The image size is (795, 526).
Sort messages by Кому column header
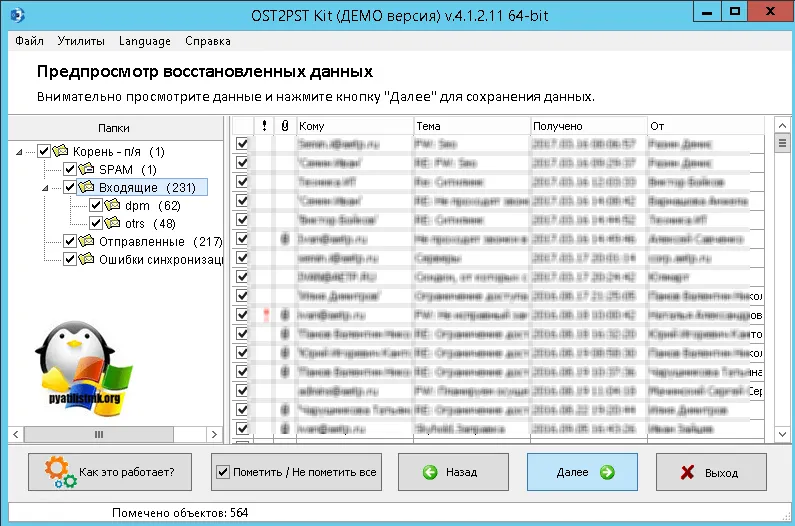point(354,126)
